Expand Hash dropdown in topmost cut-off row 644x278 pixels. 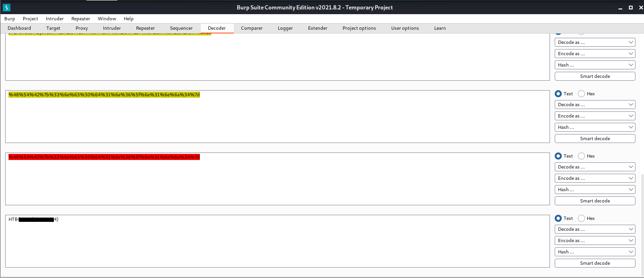coord(595,65)
